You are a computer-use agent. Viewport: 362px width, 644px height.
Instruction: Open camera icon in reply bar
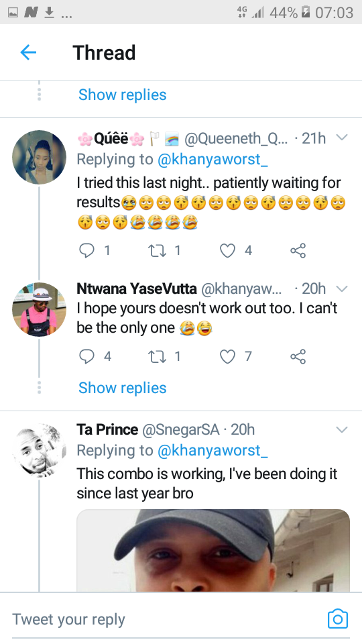pyautogui.click(x=338, y=619)
